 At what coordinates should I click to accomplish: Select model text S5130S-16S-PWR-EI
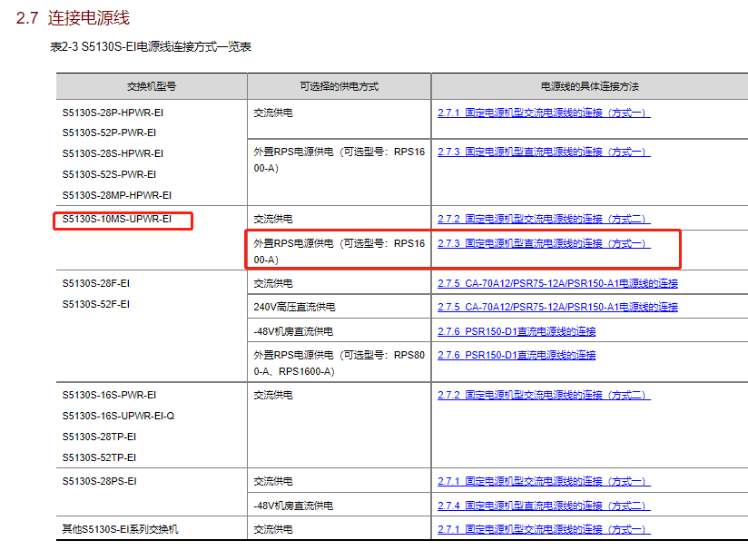click(x=109, y=396)
